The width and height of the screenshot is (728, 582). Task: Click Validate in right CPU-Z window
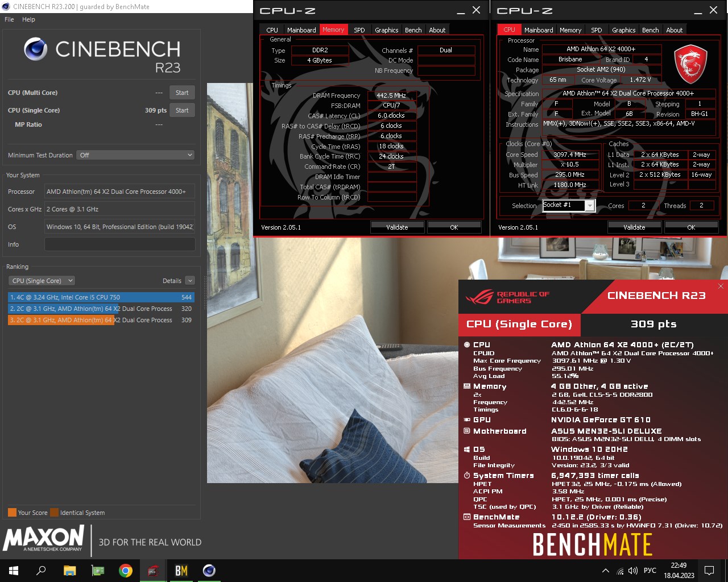coord(634,227)
